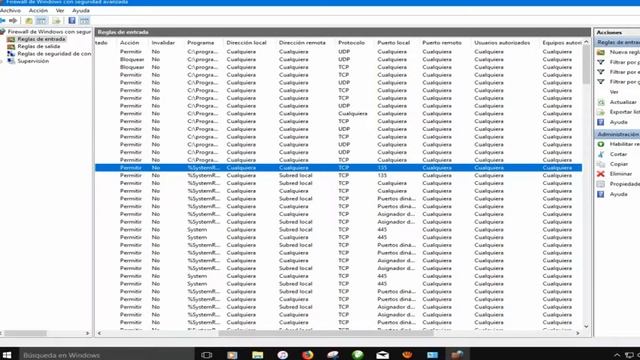
Task: Click the Forward arrow in the toolbar
Action: (13, 20)
